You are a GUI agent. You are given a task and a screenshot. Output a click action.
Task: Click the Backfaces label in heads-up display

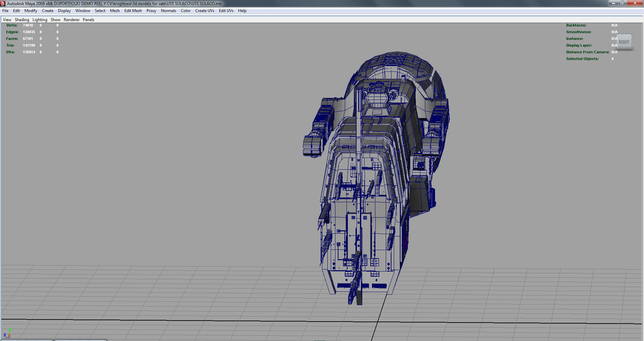[x=576, y=25]
